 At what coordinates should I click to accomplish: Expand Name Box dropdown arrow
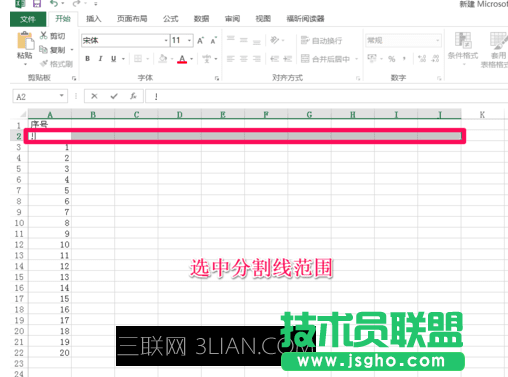pyautogui.click(x=62, y=96)
